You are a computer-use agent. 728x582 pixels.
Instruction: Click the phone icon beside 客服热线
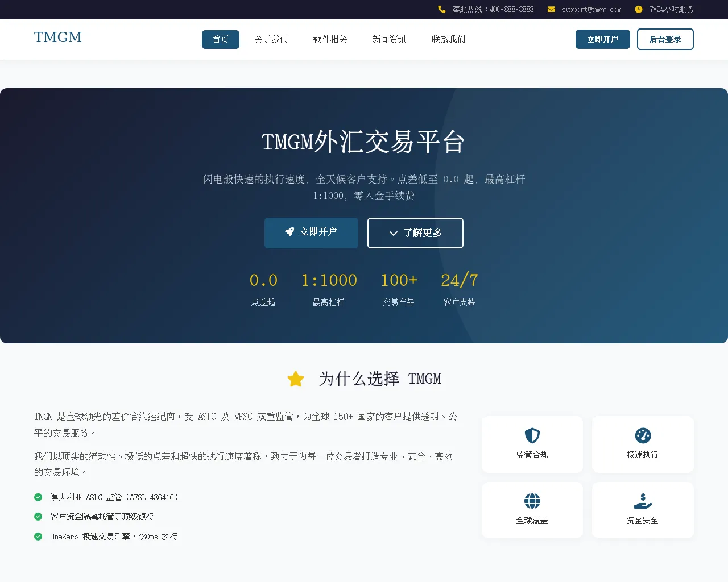pyautogui.click(x=442, y=9)
